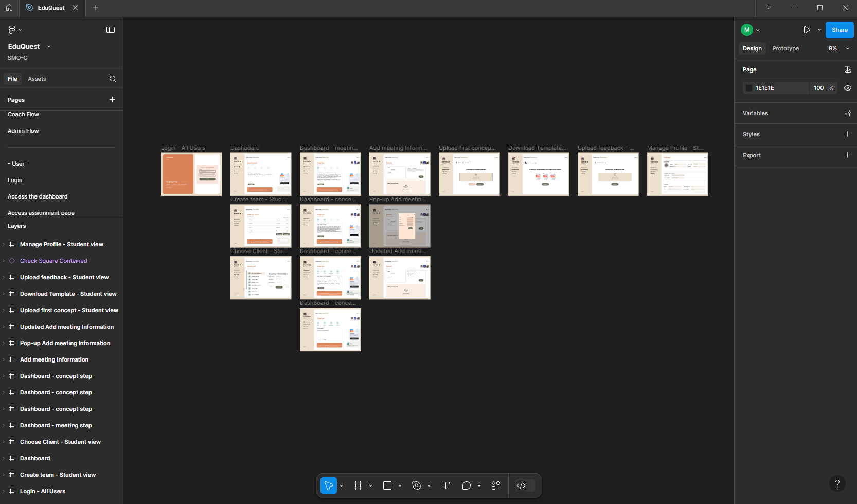Click the search icon in the left panel
Screen dimensions: 857x504
[x=113, y=79]
